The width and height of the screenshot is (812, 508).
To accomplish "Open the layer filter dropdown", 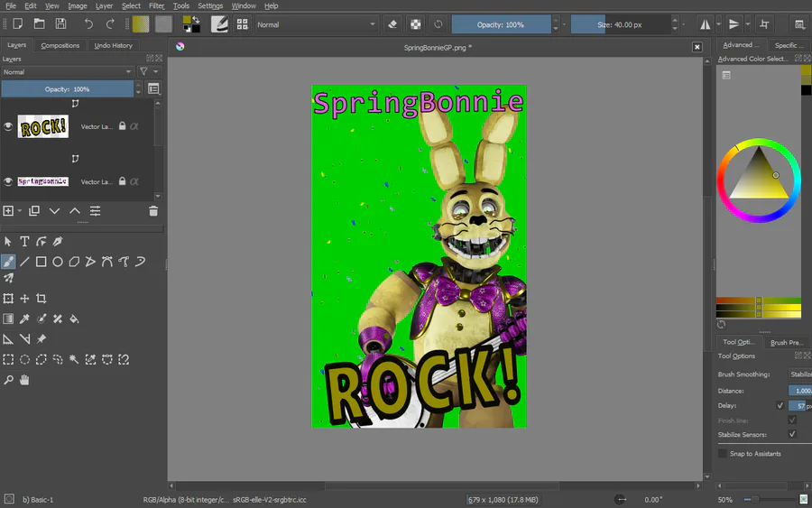I will click(149, 72).
